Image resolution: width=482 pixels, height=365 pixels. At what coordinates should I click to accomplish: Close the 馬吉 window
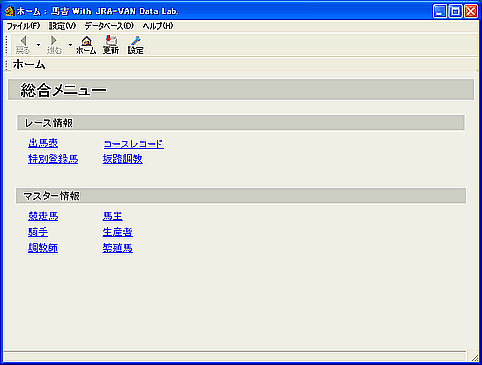[x=471, y=11]
